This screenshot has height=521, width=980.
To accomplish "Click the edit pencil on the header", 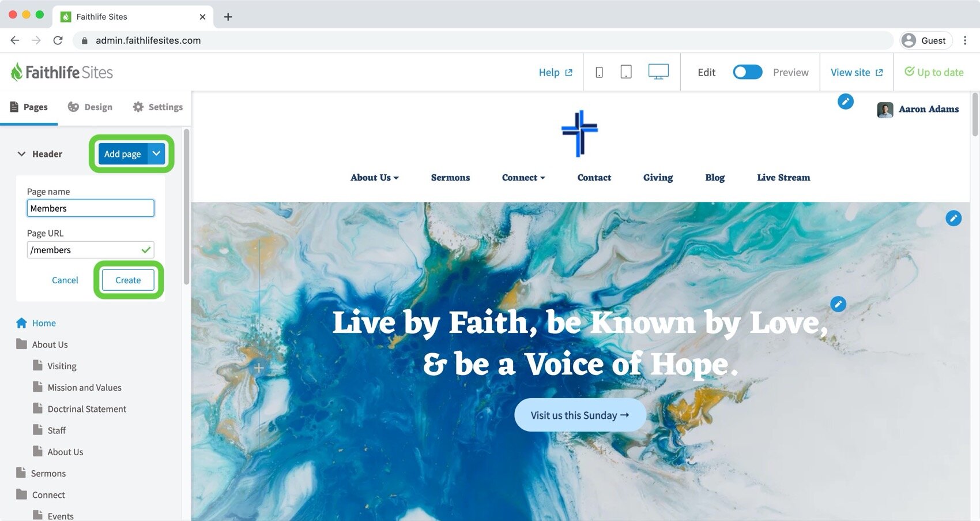I will click(845, 102).
